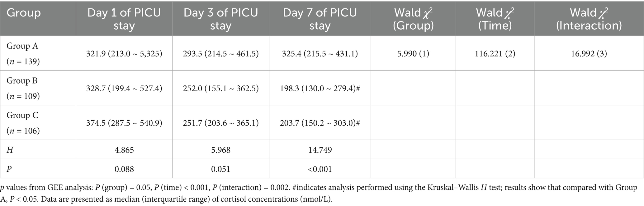The height and width of the screenshot is (206, 644).
Task: Click the Group column header
Action: (x=24, y=13)
